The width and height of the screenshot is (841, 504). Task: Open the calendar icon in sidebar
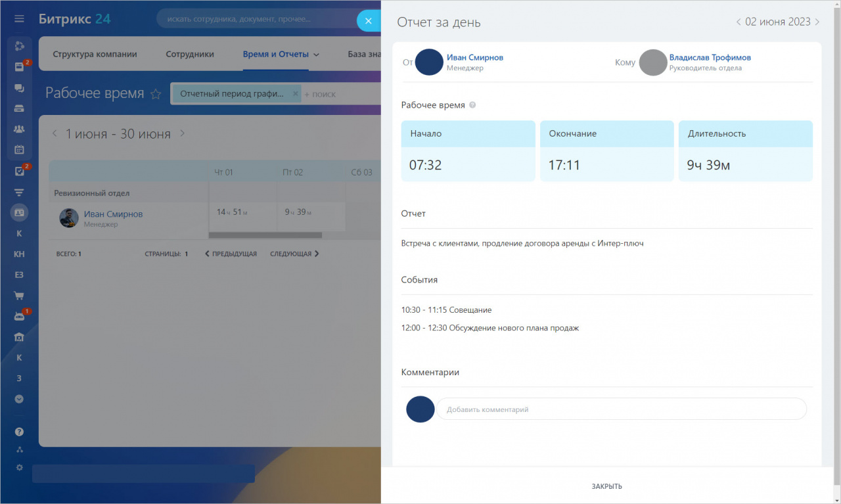tap(19, 149)
